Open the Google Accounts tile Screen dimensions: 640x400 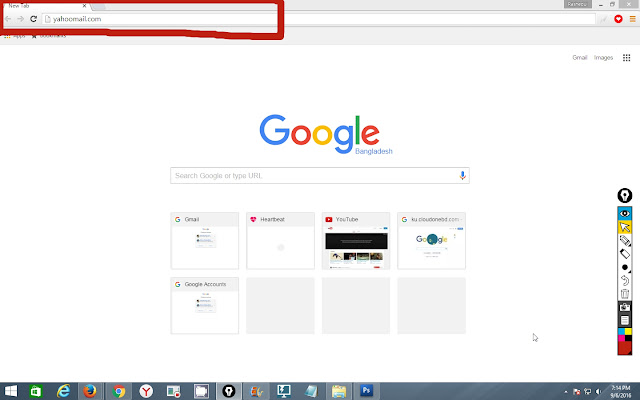(204, 305)
